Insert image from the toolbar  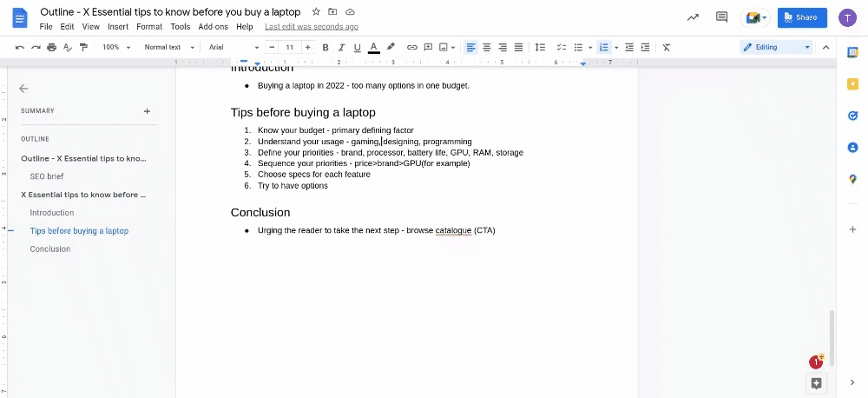click(x=444, y=48)
